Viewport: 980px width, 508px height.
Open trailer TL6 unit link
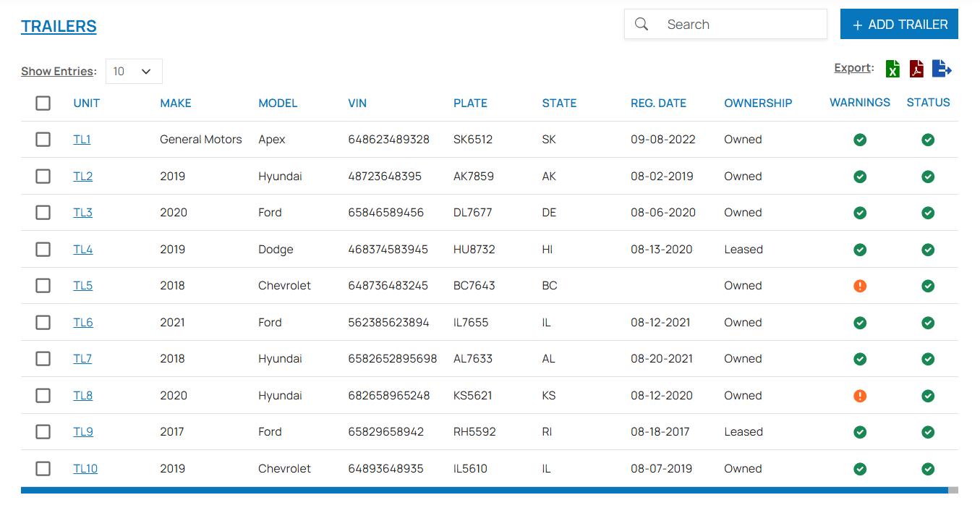coord(83,323)
